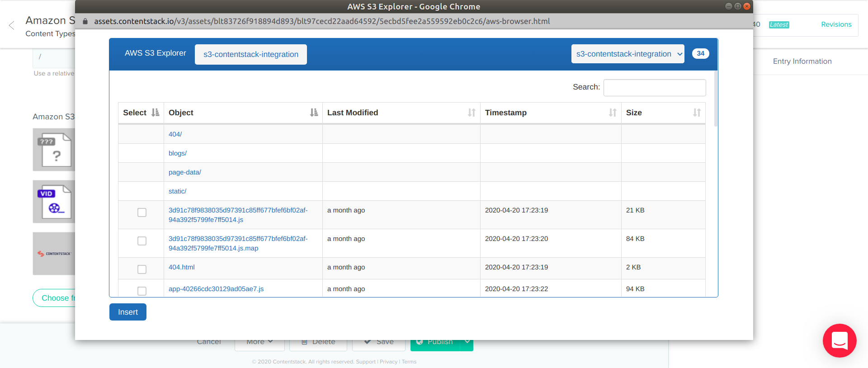Sort by Timestamp column icon

pyautogui.click(x=613, y=113)
